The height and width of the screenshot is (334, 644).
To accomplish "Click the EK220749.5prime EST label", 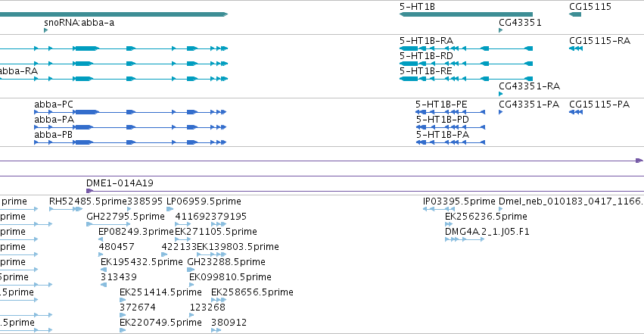I will click(160, 323).
